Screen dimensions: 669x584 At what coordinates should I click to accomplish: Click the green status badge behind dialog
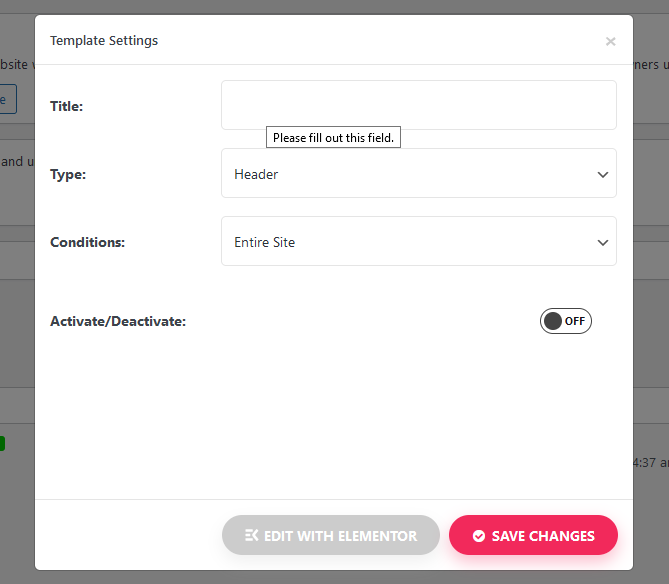point(3,443)
